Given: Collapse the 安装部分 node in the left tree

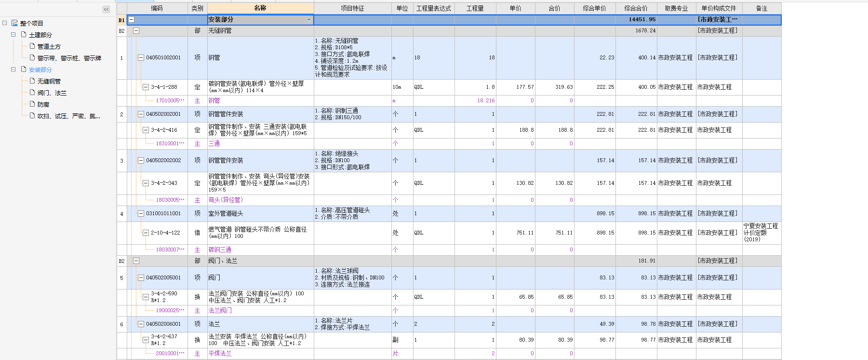Looking at the screenshot, I should [13, 69].
